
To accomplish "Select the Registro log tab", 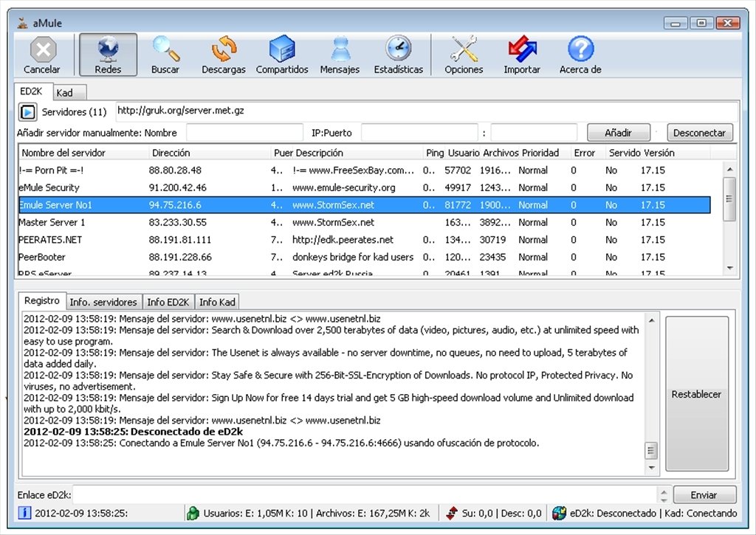I will tap(42, 301).
